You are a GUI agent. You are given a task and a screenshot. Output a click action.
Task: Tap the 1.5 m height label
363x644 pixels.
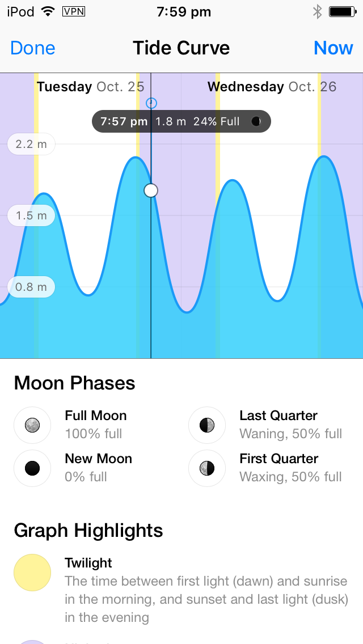point(31,215)
